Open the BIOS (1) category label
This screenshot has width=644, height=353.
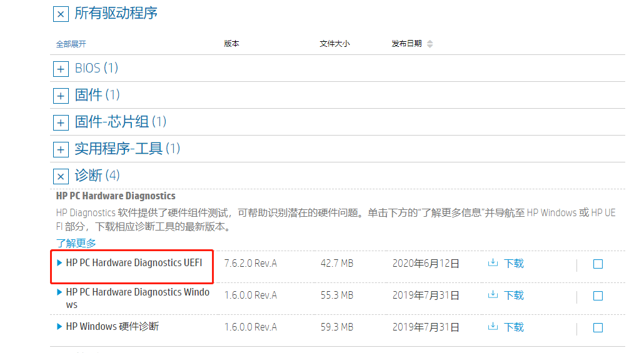96,68
